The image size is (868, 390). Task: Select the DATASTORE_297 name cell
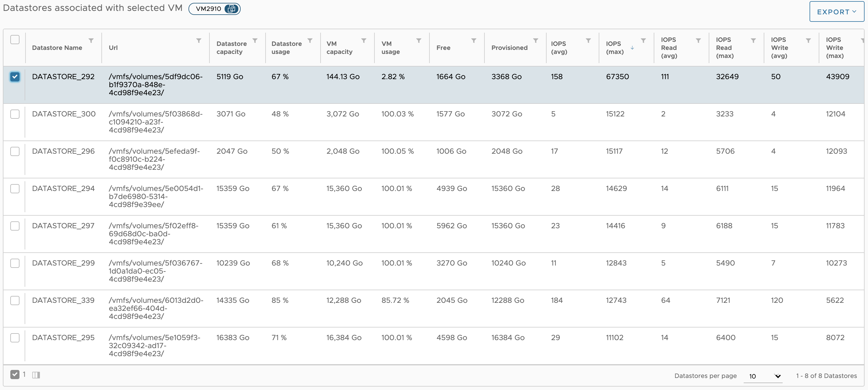(63, 226)
